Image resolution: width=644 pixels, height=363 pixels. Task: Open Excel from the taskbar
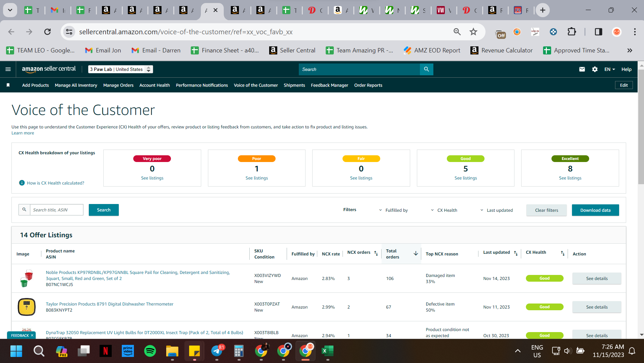coord(328,351)
